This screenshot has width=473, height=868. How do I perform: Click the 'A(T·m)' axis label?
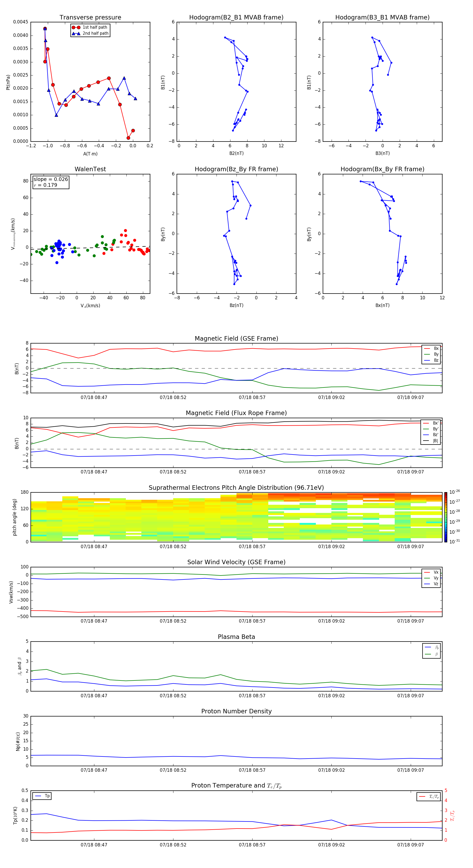(x=90, y=154)
